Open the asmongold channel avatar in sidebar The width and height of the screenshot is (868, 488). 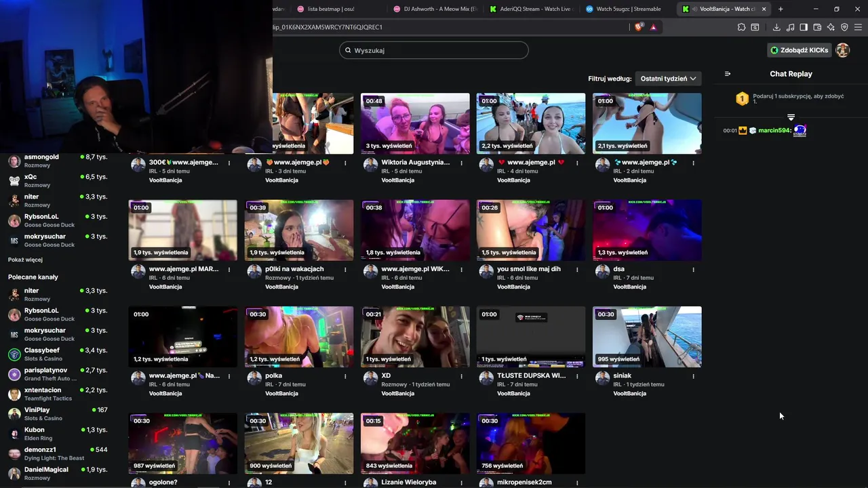(14, 161)
